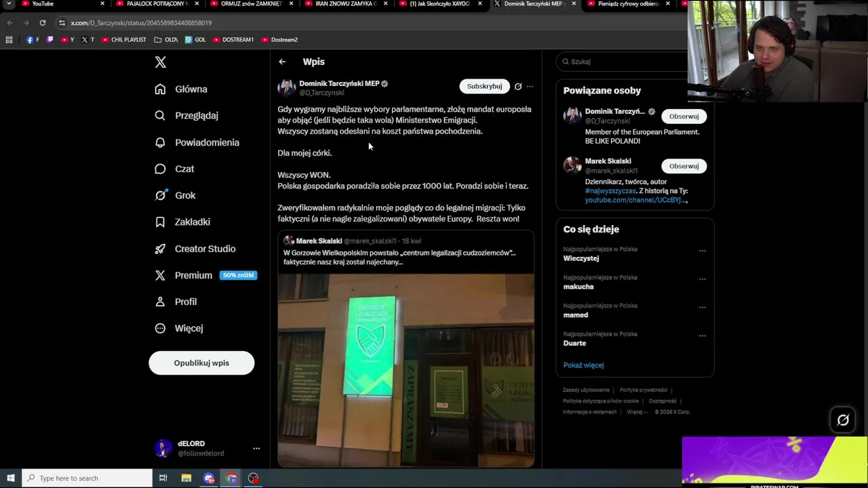
Task: Open the Centrum Legalizacji photo
Action: point(406,370)
